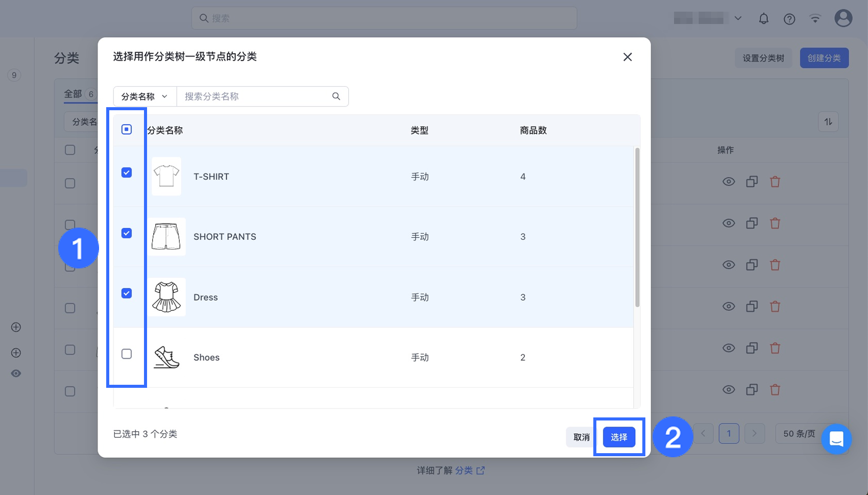Open the help question-mark icon
Screen dimensions: 868x495
point(789,19)
